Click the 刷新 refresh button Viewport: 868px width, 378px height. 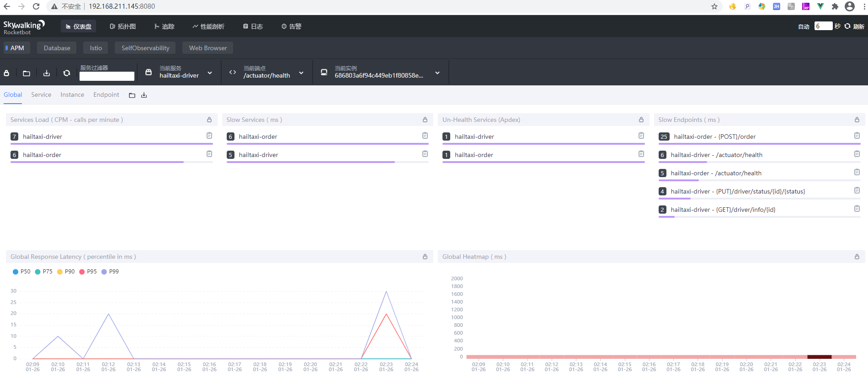(x=854, y=26)
